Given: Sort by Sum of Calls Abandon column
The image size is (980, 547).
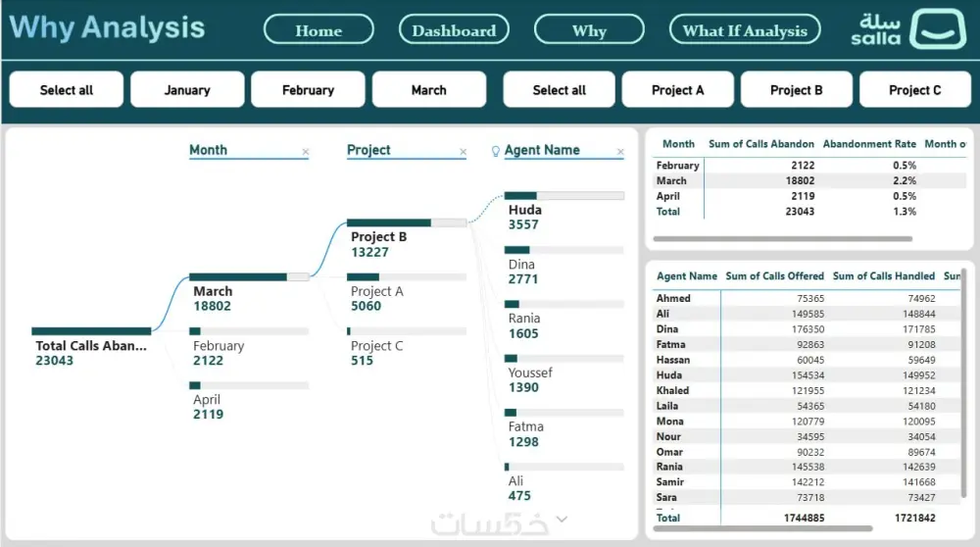Looking at the screenshot, I should coord(761,144).
